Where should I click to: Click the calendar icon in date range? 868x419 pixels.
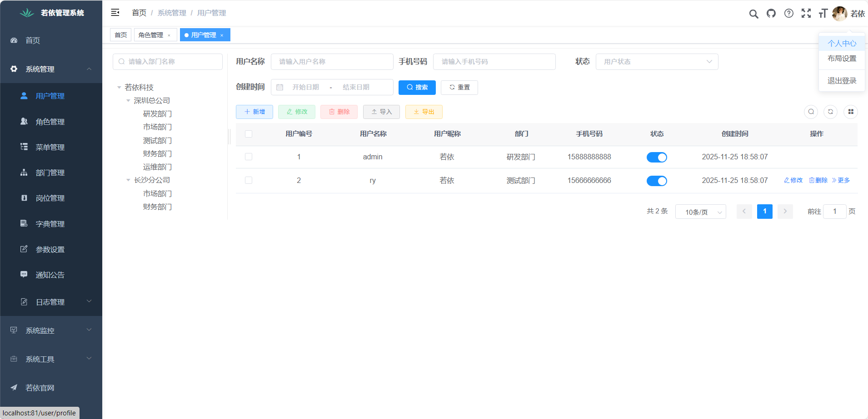tap(280, 87)
